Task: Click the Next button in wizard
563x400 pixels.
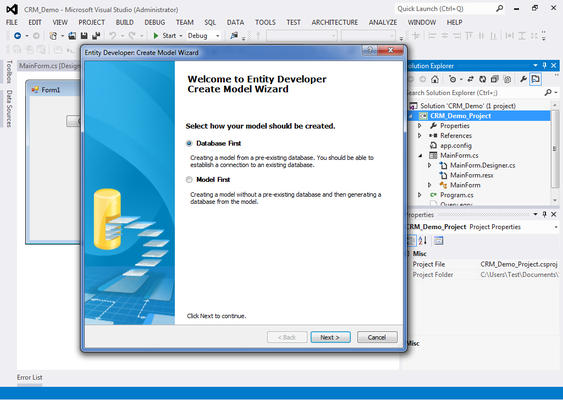Action: pyautogui.click(x=330, y=337)
